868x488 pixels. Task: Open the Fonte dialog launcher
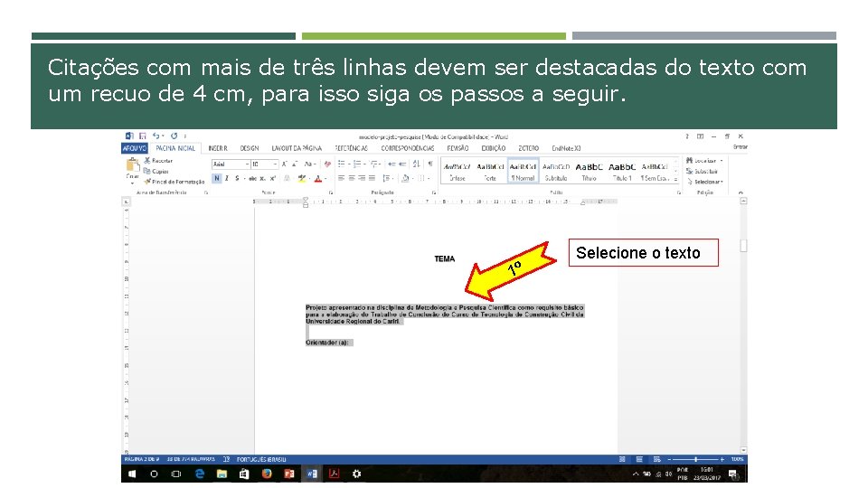click(331, 192)
